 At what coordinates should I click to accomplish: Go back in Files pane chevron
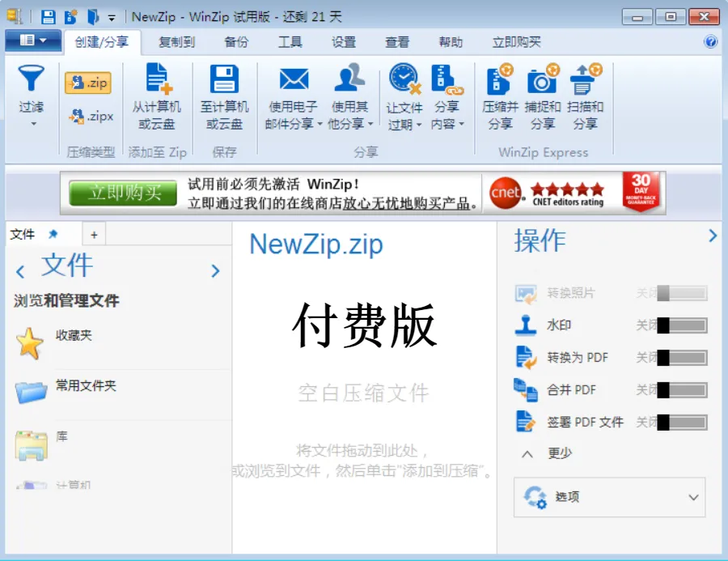point(20,271)
